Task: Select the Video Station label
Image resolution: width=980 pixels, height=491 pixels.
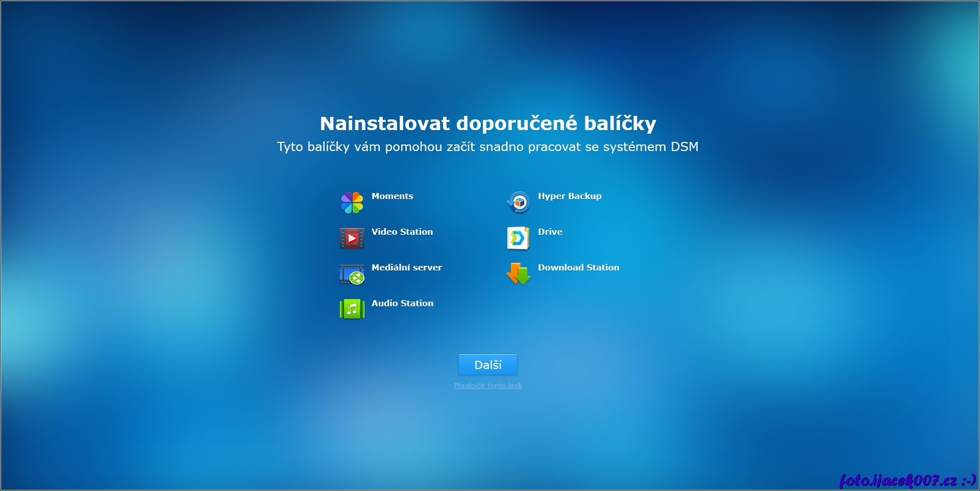Action: coord(402,232)
